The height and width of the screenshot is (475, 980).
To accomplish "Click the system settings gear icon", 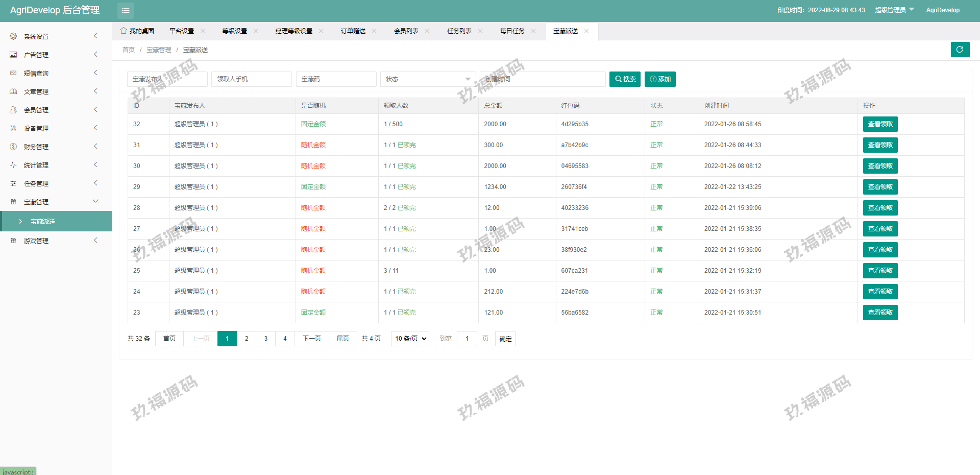I will pos(13,36).
